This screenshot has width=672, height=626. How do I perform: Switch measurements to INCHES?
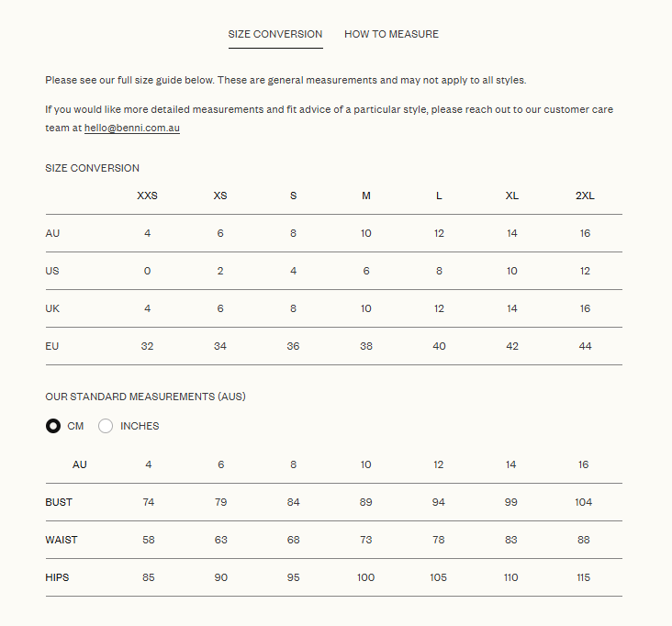106,426
